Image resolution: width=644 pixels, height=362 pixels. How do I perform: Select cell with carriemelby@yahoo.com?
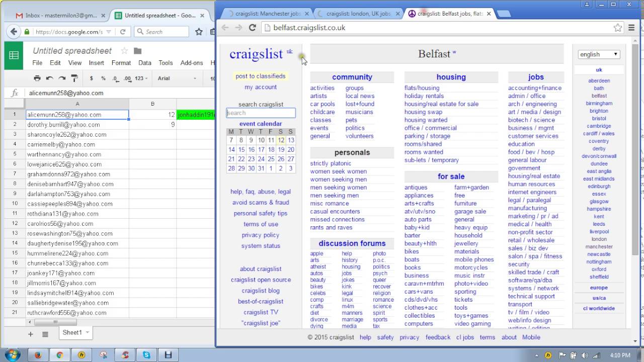click(x=77, y=144)
